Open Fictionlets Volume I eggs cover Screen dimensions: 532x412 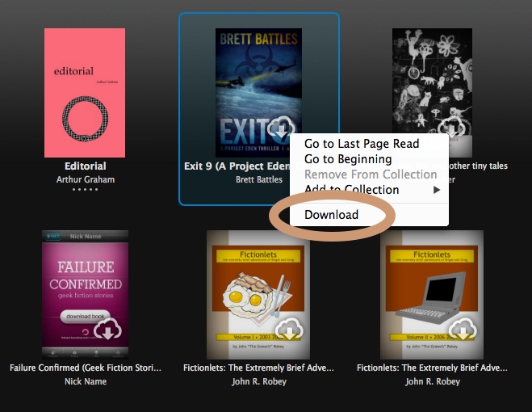pyautogui.click(x=258, y=295)
